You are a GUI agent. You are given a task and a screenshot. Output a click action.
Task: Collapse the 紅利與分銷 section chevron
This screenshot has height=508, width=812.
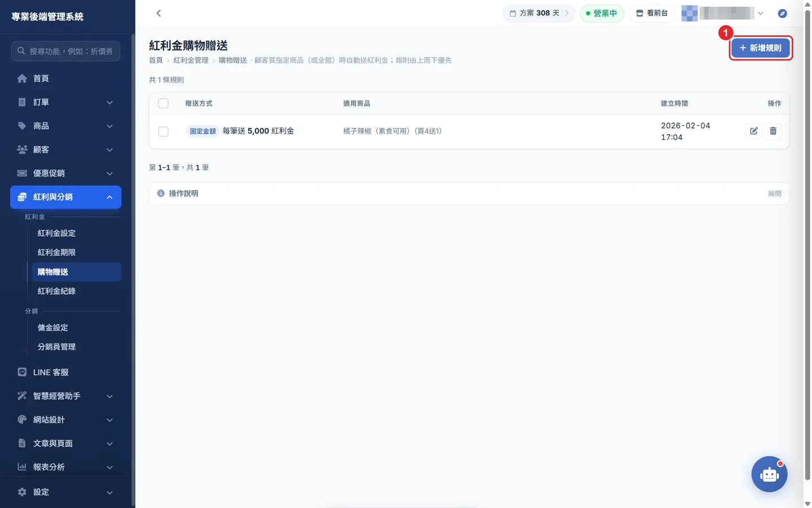110,197
